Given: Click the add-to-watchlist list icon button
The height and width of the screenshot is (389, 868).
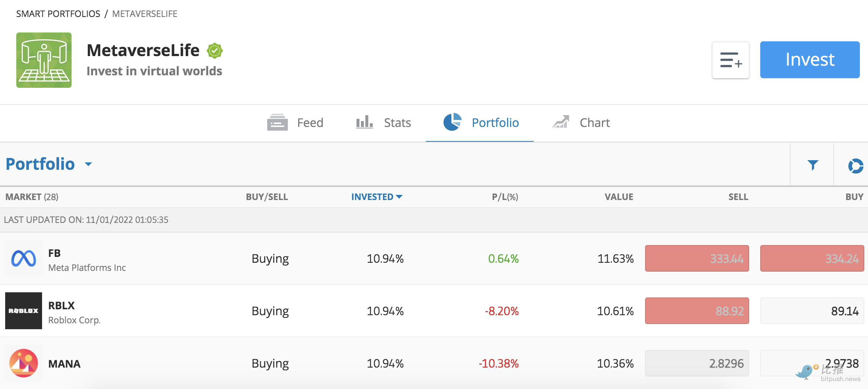Looking at the screenshot, I should tap(730, 60).
